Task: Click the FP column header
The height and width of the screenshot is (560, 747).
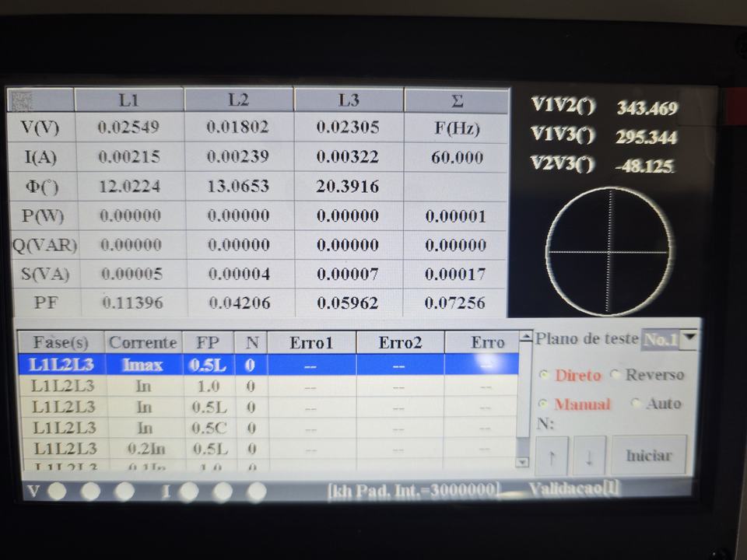Action: 208,342
